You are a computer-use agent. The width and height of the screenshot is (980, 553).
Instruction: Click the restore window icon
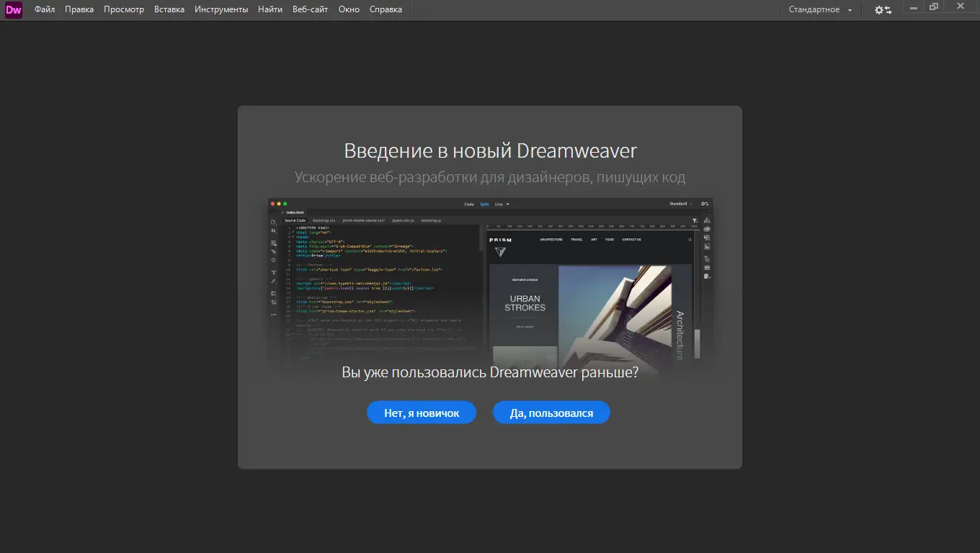(933, 6)
